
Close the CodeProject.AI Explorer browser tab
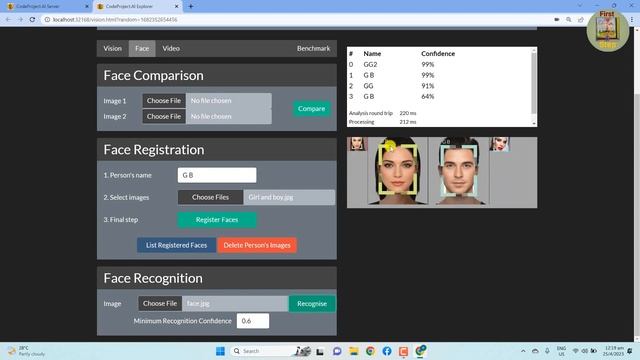(x=177, y=6)
